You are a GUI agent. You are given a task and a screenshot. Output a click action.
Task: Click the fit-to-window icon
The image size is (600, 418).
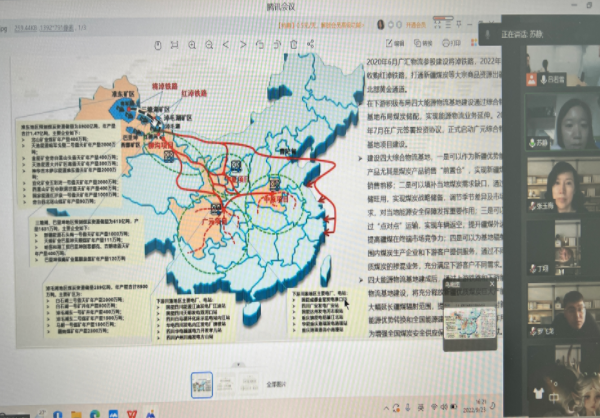click(x=174, y=45)
